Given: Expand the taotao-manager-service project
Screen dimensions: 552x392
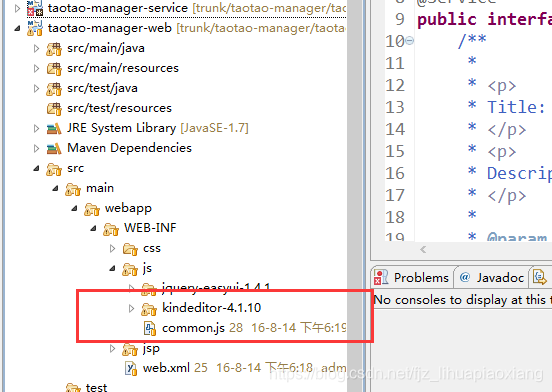Looking at the screenshot, I should (x=17, y=8).
